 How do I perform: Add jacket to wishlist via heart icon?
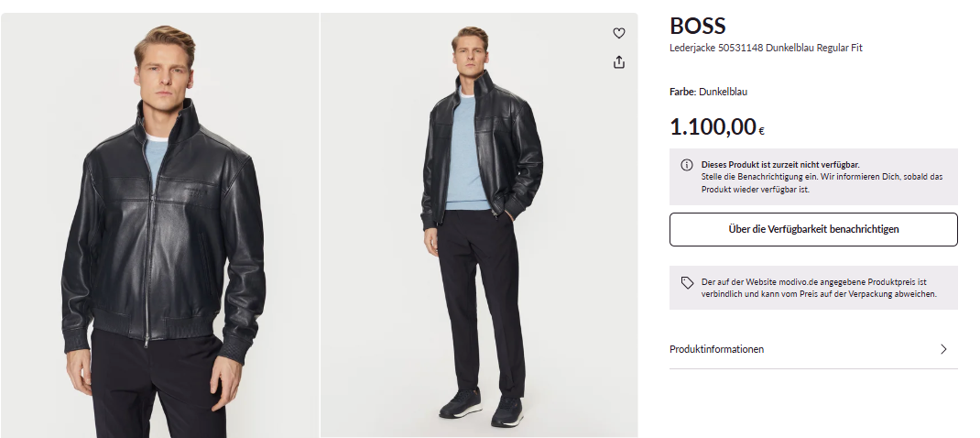point(619,33)
